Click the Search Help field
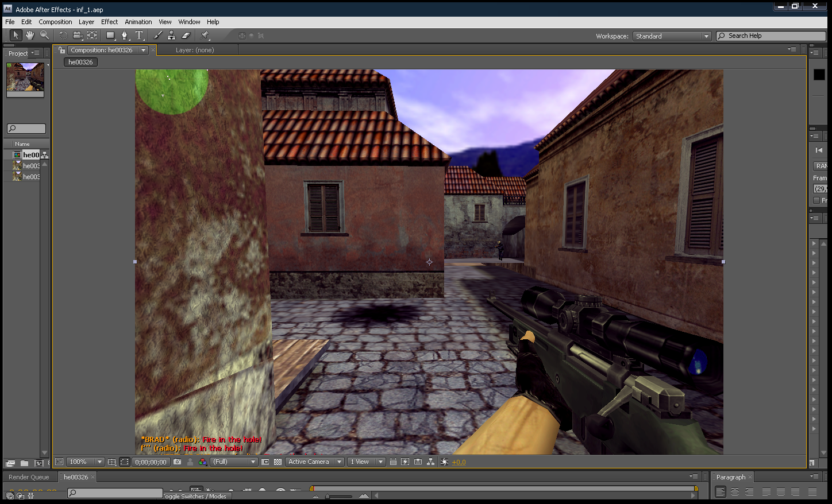Viewport: 832px width, 504px height. tap(771, 36)
